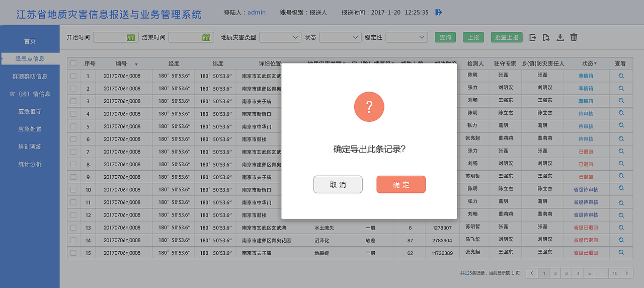Go to page 10 in pagination
The image size is (644, 288).
point(614,273)
